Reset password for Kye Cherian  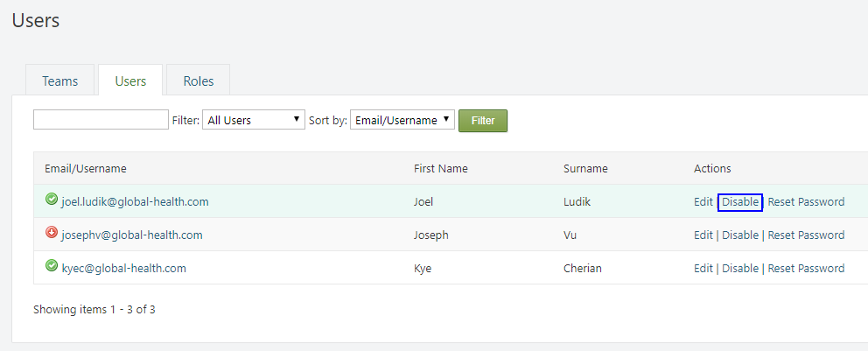tap(806, 269)
